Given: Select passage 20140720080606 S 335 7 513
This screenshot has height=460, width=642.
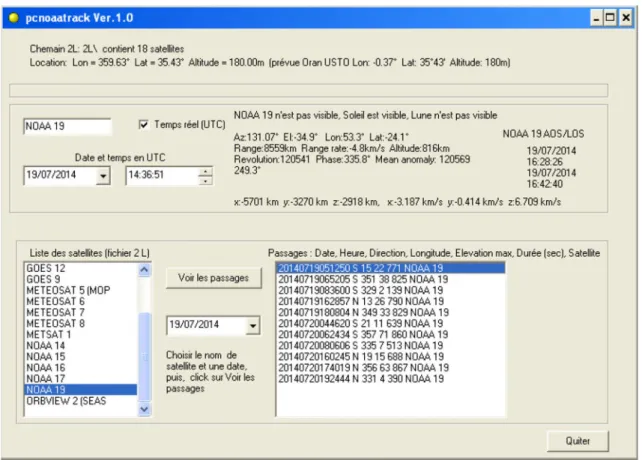Looking at the screenshot, I should click(x=391, y=346).
